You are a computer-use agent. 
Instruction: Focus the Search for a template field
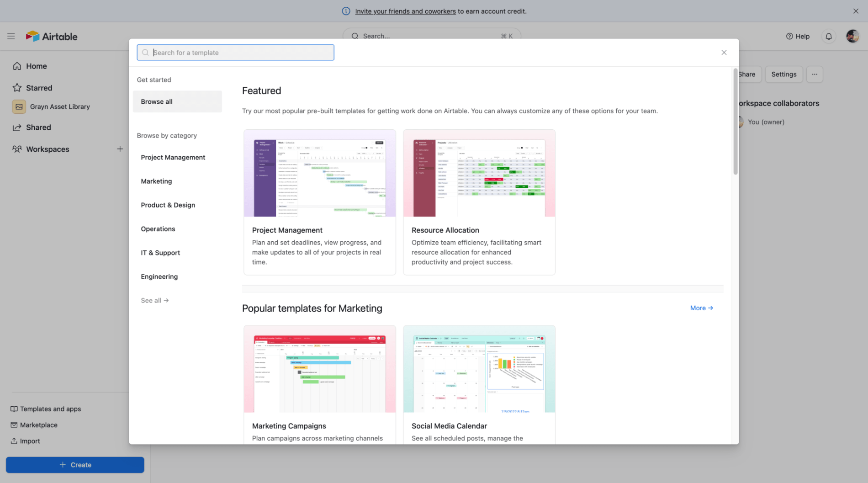[x=235, y=53]
